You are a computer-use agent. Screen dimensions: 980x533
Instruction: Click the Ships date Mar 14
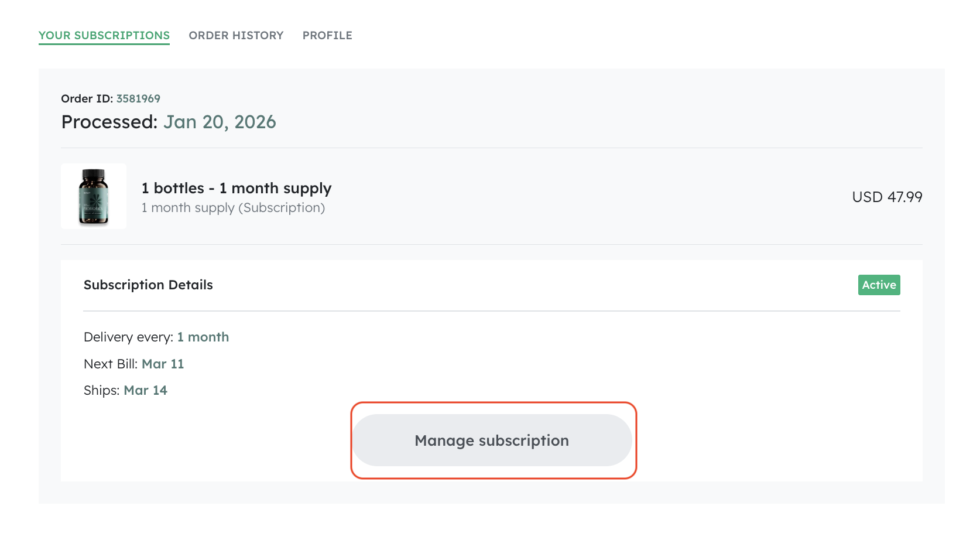pos(145,391)
